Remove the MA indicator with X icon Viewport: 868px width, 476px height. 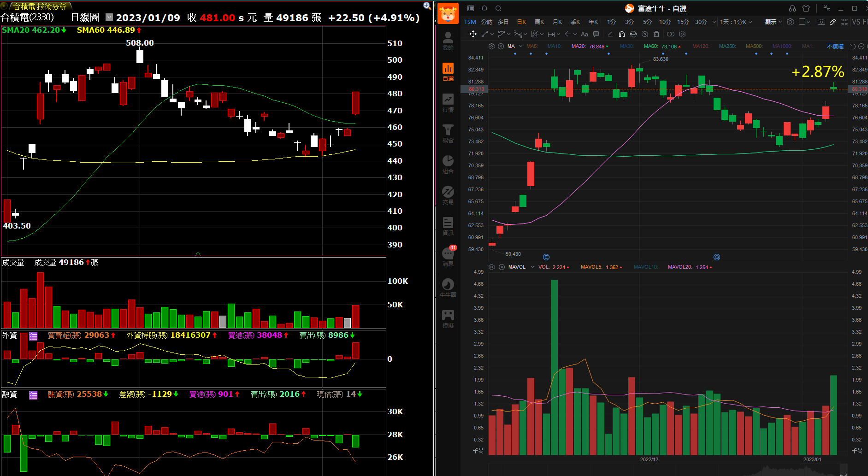coord(500,46)
